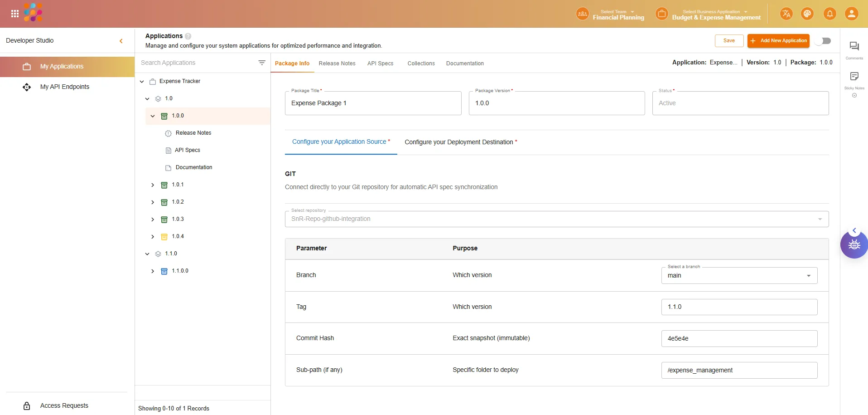The height and width of the screenshot is (415, 868).
Task: Click the floating bug assistant button
Action: click(854, 245)
